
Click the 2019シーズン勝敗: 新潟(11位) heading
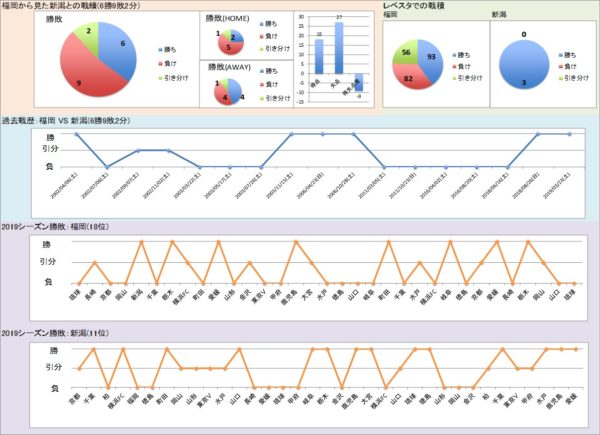point(55,333)
